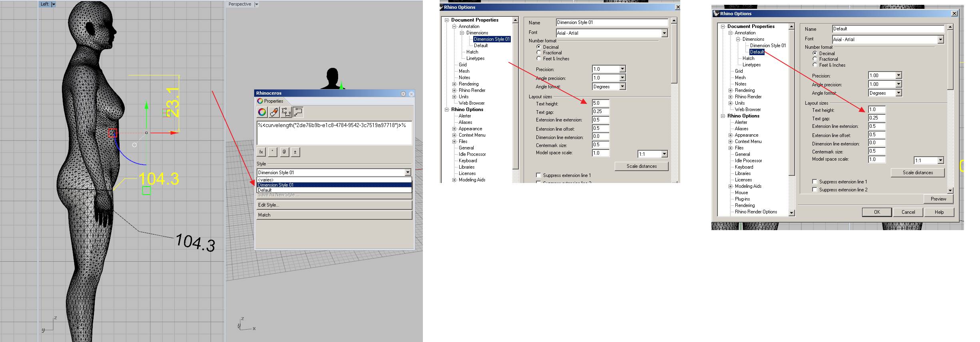Select Fractional format in middle Rhino Options window
This screenshot has width=980, height=342.
click(539, 52)
